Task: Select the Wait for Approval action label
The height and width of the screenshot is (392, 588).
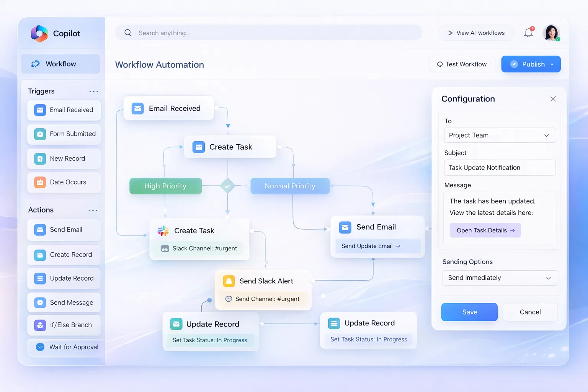Action: 74,347
